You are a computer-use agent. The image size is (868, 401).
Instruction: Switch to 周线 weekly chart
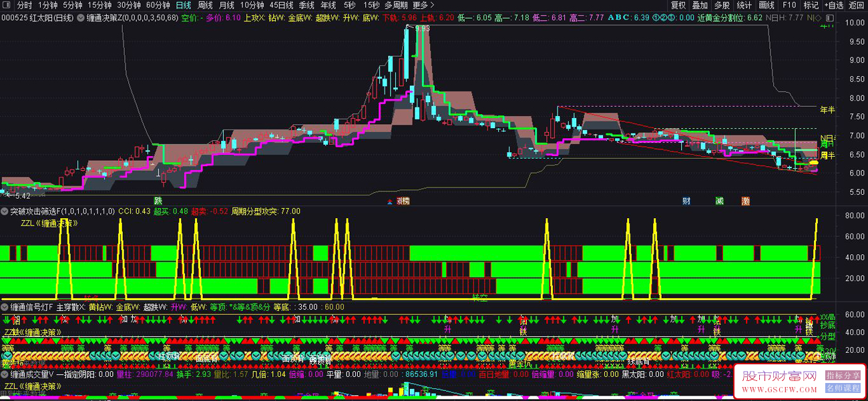click(x=205, y=5)
